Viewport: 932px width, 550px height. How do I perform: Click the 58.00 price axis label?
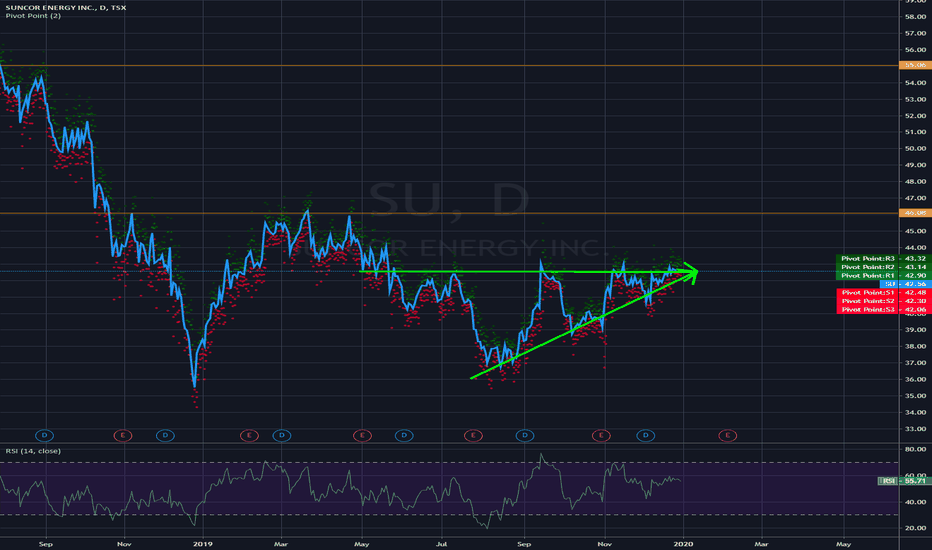[915, 17]
